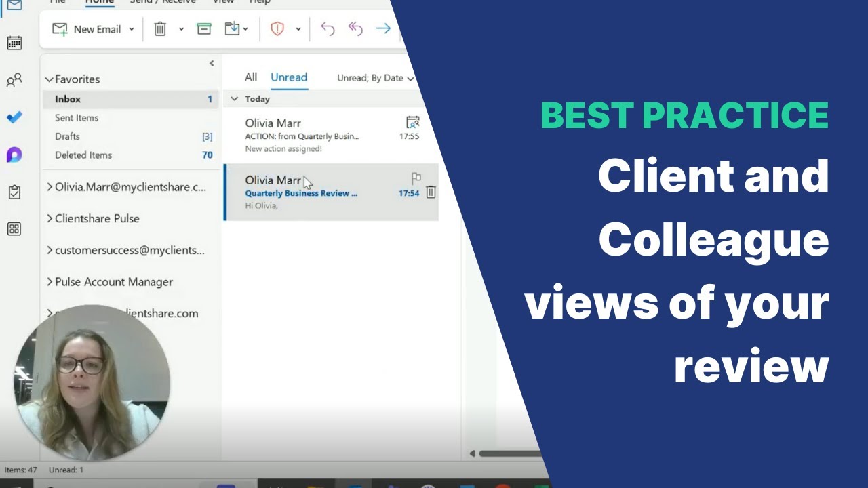Click the meeting icon on ACTION email
This screenshot has height=488, width=868.
tap(412, 123)
